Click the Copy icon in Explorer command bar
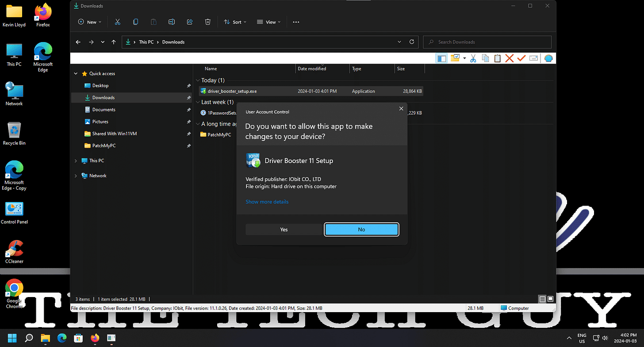The height and width of the screenshot is (347, 644). [x=135, y=22]
